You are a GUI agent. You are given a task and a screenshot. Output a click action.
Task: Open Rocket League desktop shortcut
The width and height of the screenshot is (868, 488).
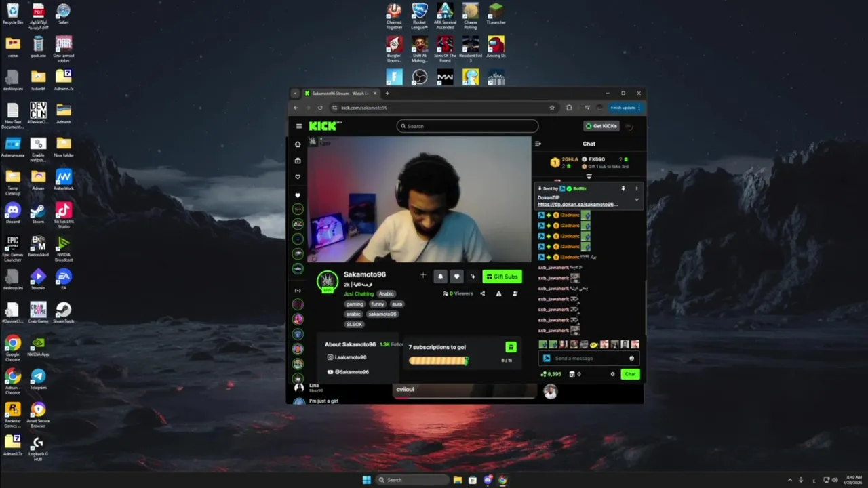(420, 16)
